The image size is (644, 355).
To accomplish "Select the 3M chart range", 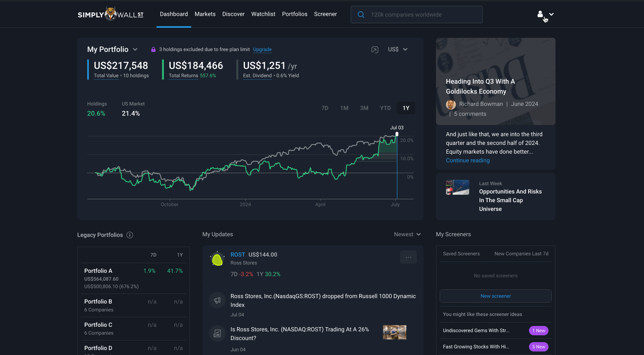I will pyautogui.click(x=364, y=108).
